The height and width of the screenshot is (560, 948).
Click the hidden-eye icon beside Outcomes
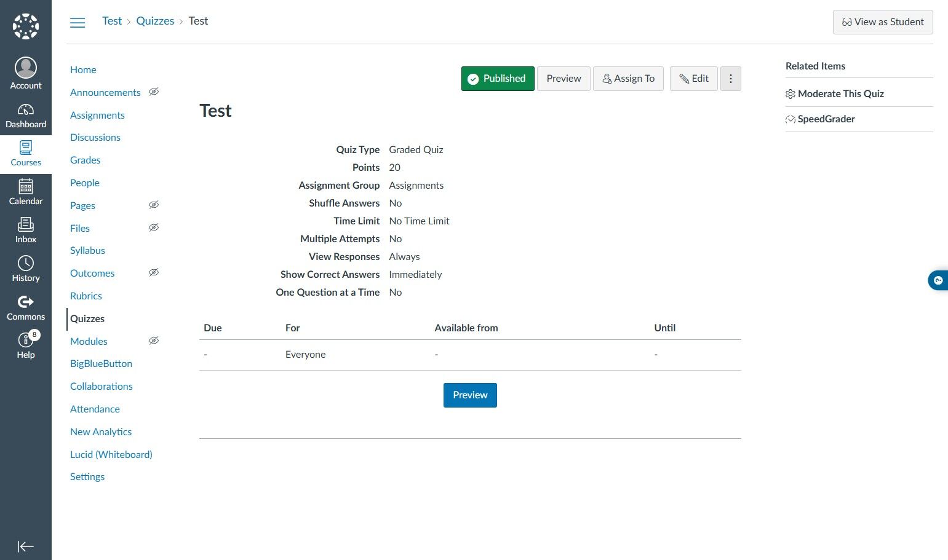click(154, 272)
